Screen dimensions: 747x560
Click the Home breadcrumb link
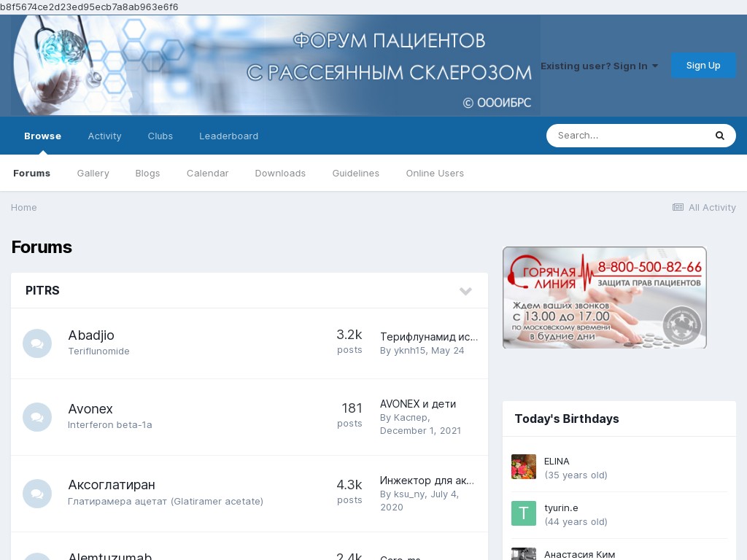(24, 207)
